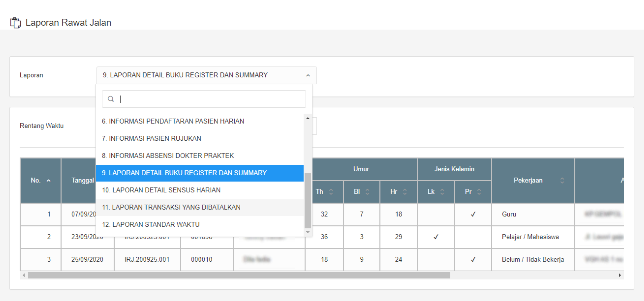The width and height of the screenshot is (644, 301).
Task: Choose 10. Laporan Detail Sensus Harian
Action: click(x=161, y=190)
